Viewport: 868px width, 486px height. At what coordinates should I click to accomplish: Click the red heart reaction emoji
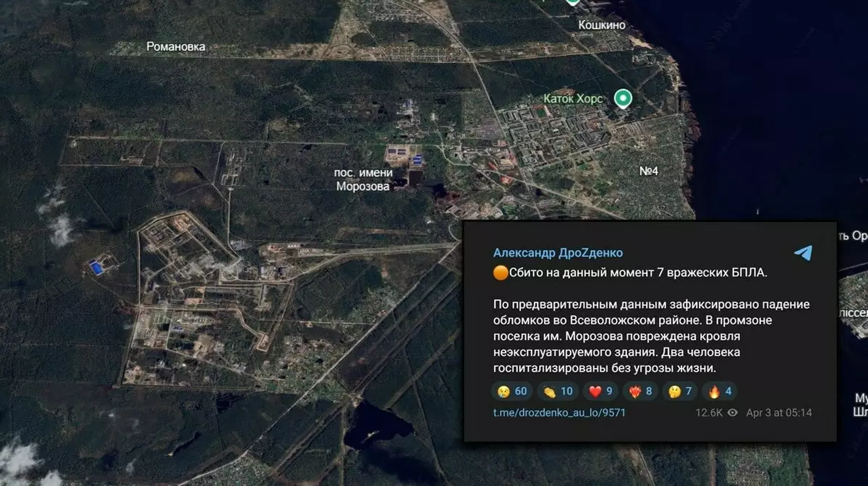coord(592,391)
